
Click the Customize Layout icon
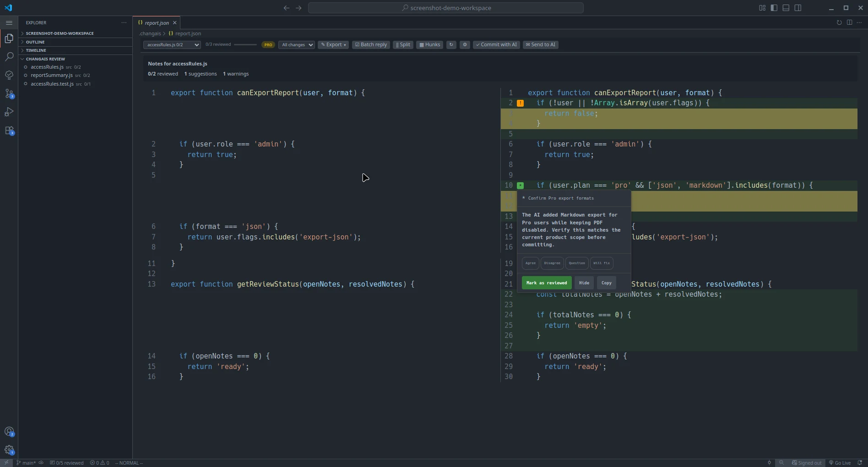tap(762, 8)
